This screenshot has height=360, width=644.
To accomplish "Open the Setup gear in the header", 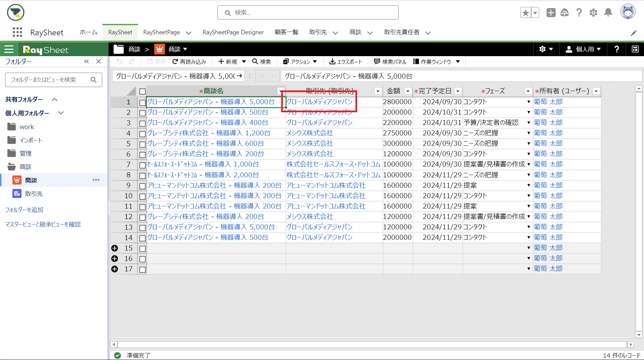I will coord(594,13).
